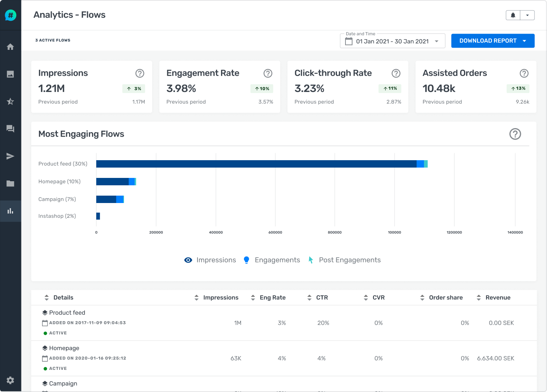Select the star icon in sidebar

click(x=10, y=102)
